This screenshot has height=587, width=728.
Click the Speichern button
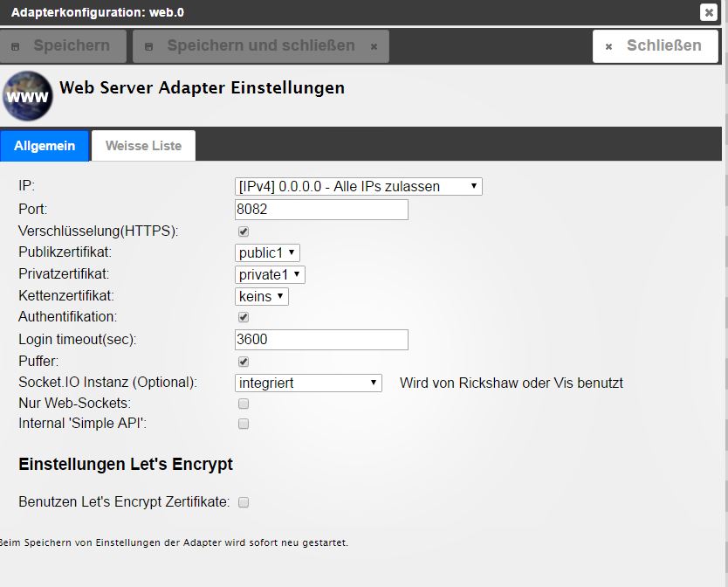63,45
